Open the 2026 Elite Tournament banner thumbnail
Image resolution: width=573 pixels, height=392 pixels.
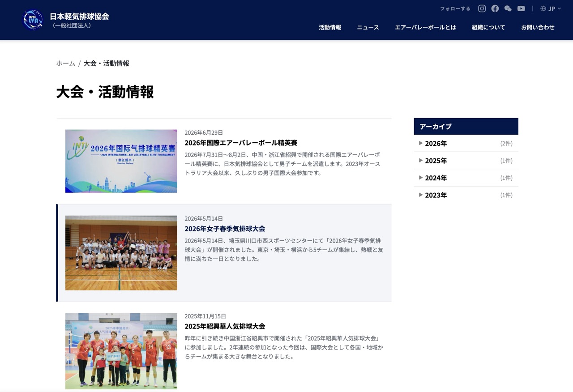click(121, 161)
